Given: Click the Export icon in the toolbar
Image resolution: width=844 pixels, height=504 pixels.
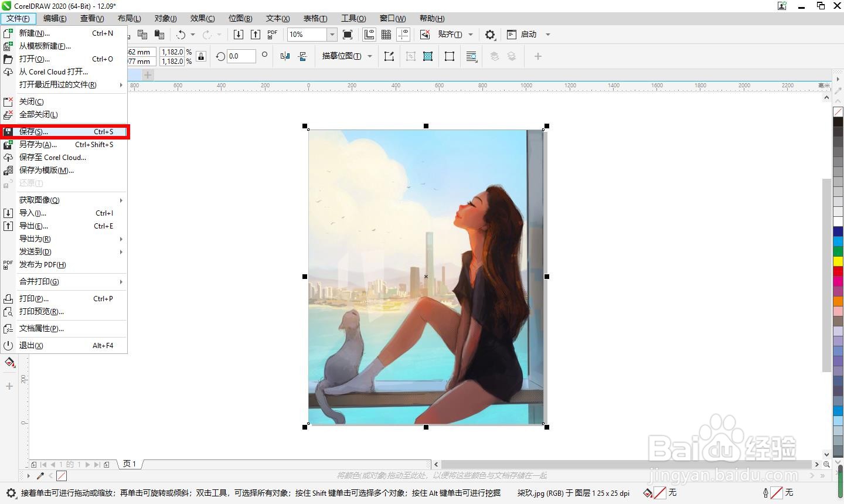Looking at the screenshot, I should tap(256, 35).
